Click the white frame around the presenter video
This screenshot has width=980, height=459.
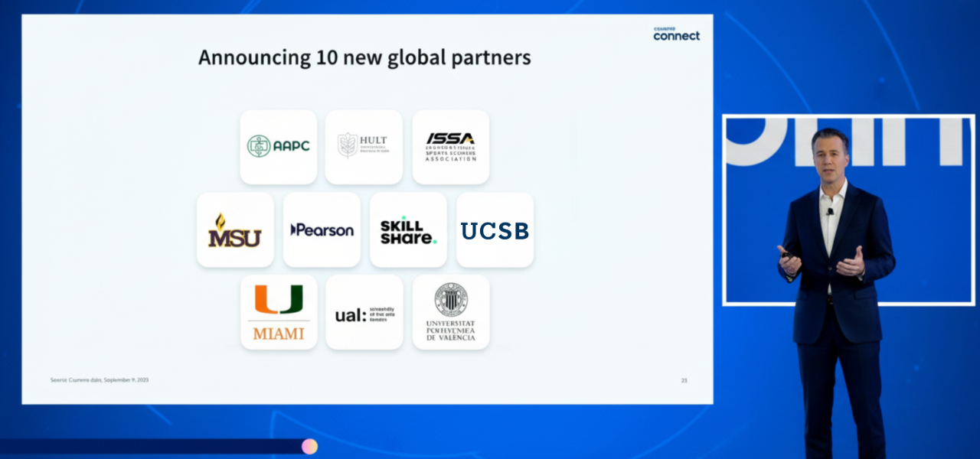point(841,115)
